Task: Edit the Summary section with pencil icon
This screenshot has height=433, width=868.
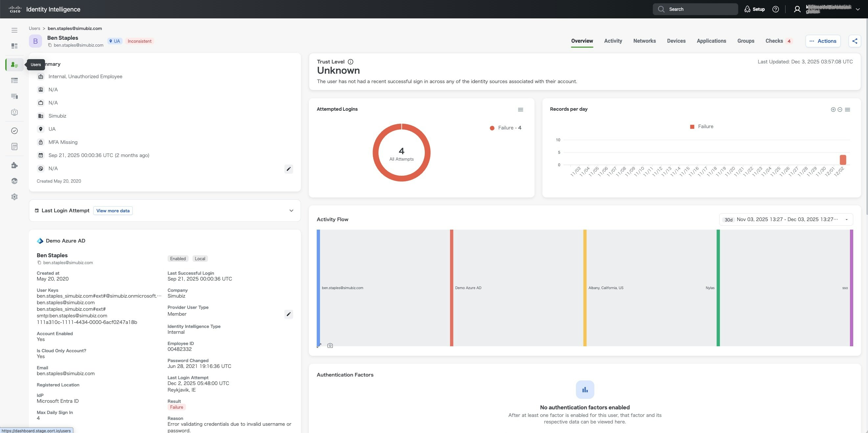Action: (x=288, y=169)
